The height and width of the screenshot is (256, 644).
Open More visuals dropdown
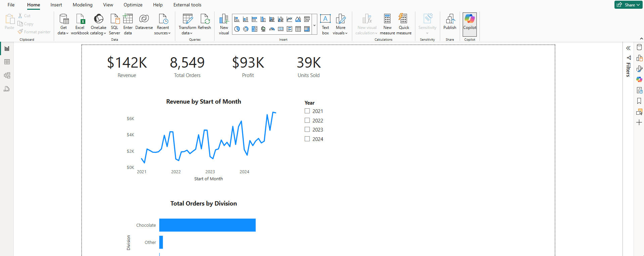pyautogui.click(x=340, y=24)
